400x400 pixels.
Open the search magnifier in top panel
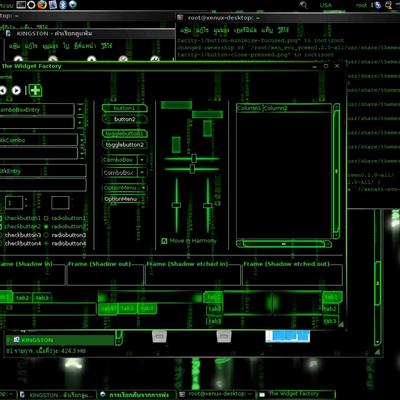[x=303, y=5]
